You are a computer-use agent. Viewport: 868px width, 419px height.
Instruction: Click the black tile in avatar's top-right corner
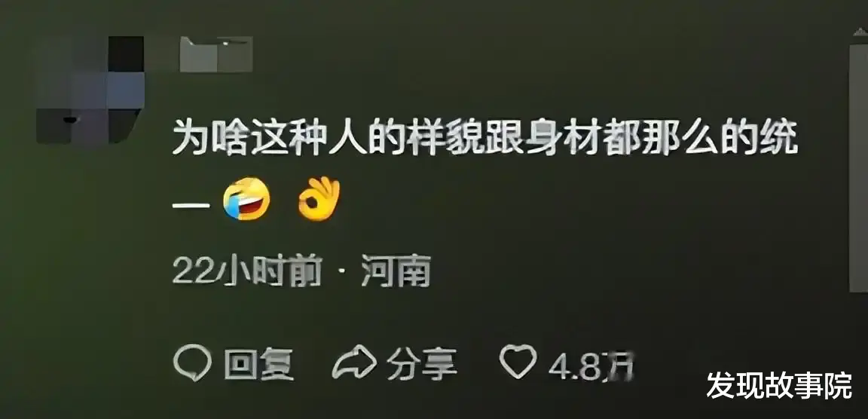click(127, 54)
